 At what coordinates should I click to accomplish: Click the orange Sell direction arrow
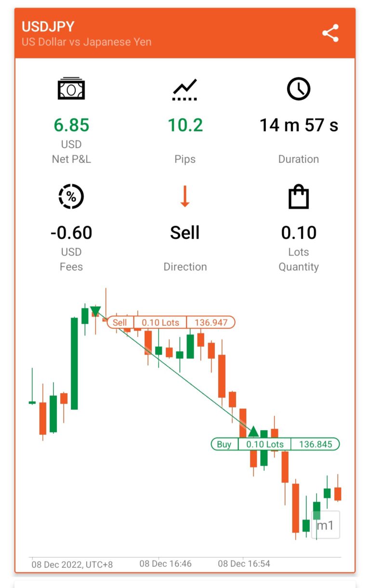[x=185, y=197]
